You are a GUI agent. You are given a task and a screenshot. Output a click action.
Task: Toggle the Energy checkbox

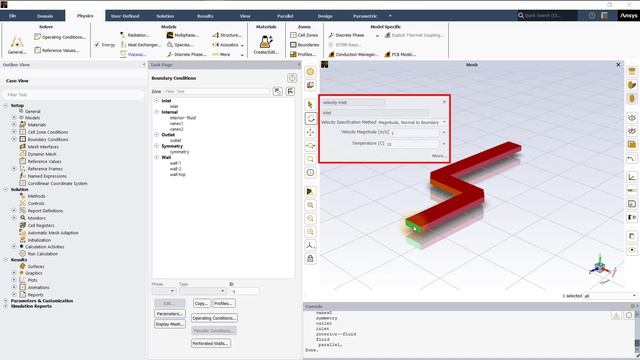97,44
